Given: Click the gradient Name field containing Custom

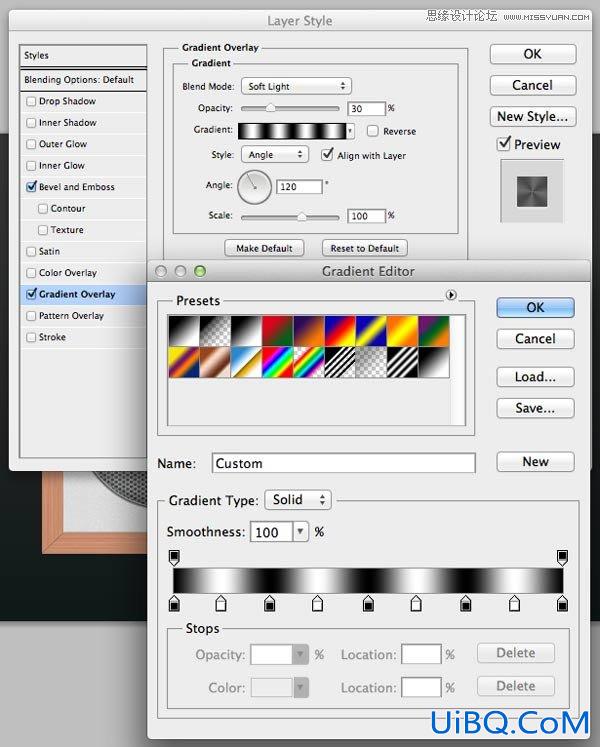Looking at the screenshot, I should pyautogui.click(x=344, y=463).
